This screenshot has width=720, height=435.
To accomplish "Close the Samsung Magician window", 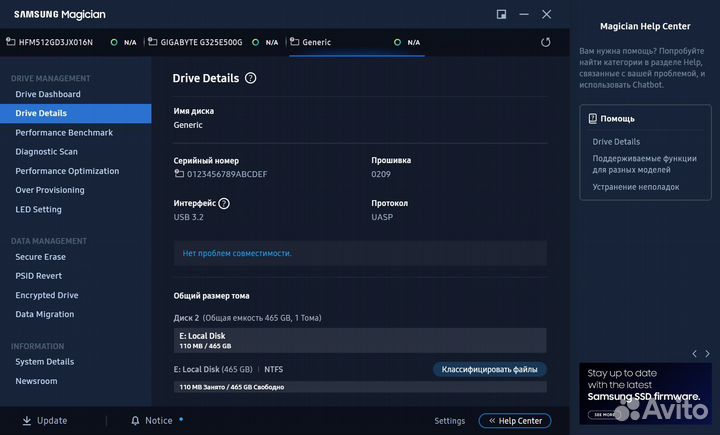I will (546, 14).
